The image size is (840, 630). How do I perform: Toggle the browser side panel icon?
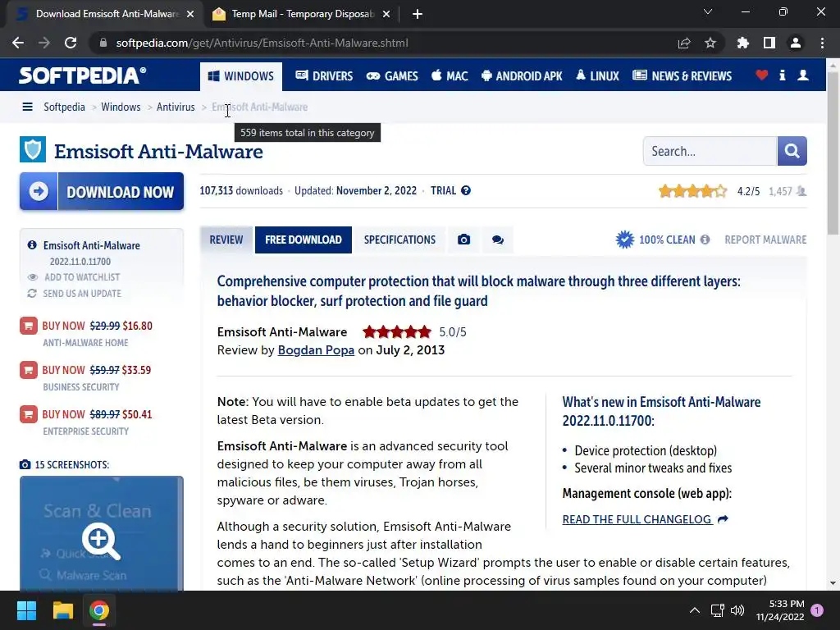[769, 43]
